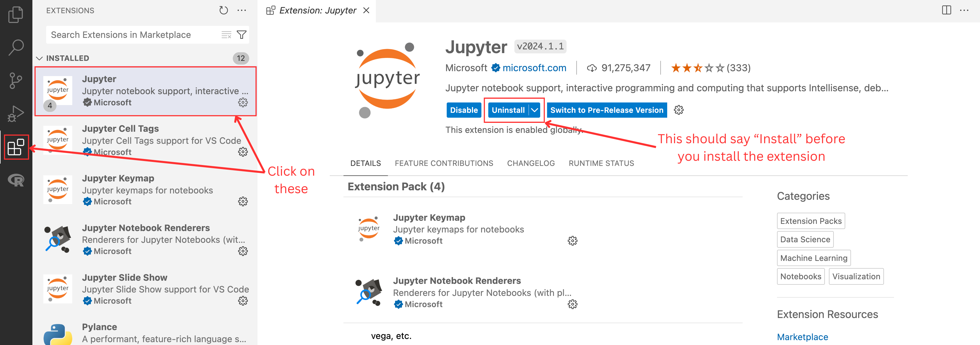Refresh the extensions list
The height and width of the screenshot is (345, 980).
[x=223, y=10]
